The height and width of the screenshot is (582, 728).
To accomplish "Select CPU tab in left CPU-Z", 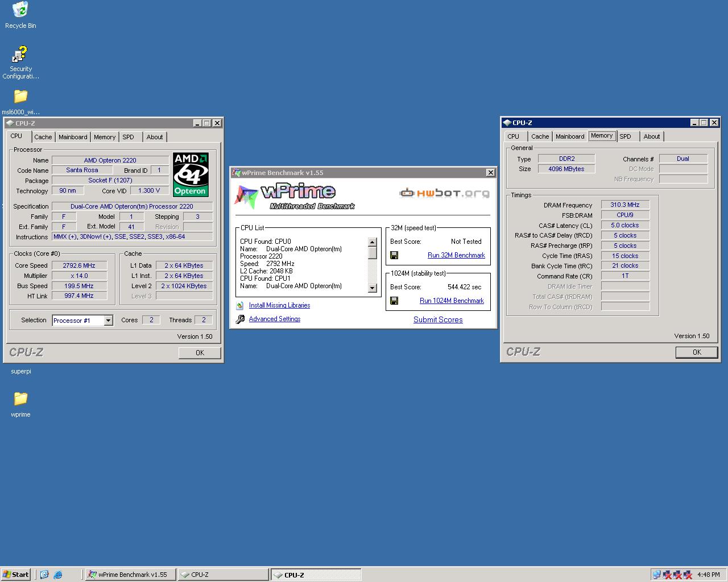I will (16, 136).
